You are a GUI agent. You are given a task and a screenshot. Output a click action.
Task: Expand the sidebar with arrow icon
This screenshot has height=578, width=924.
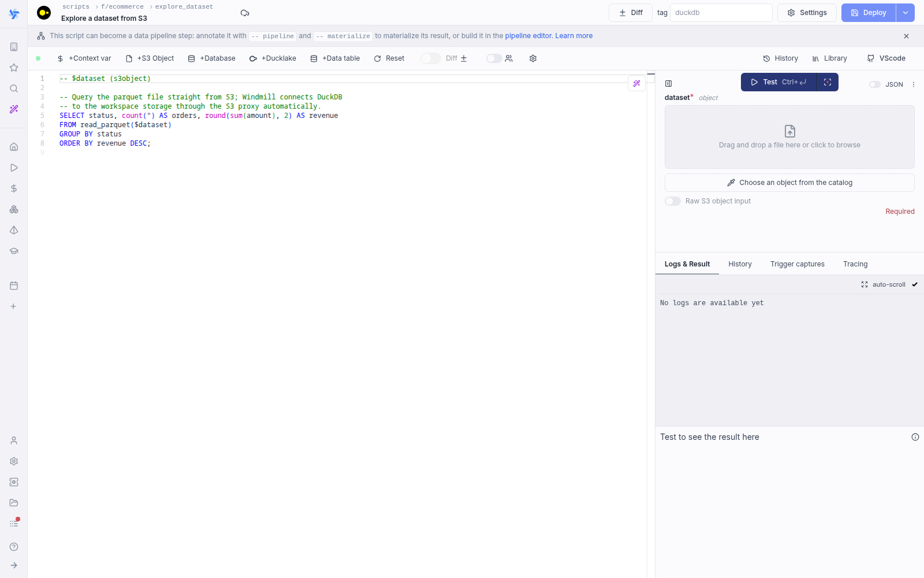(x=14, y=565)
